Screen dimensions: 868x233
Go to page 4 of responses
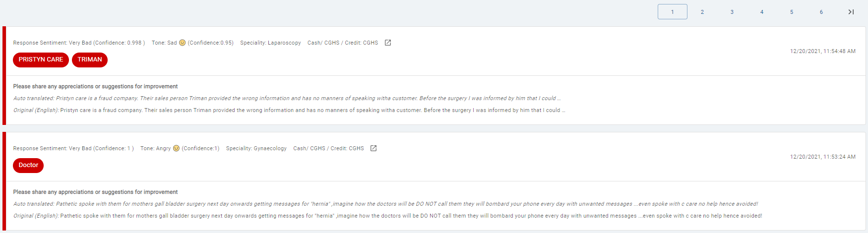pos(762,12)
